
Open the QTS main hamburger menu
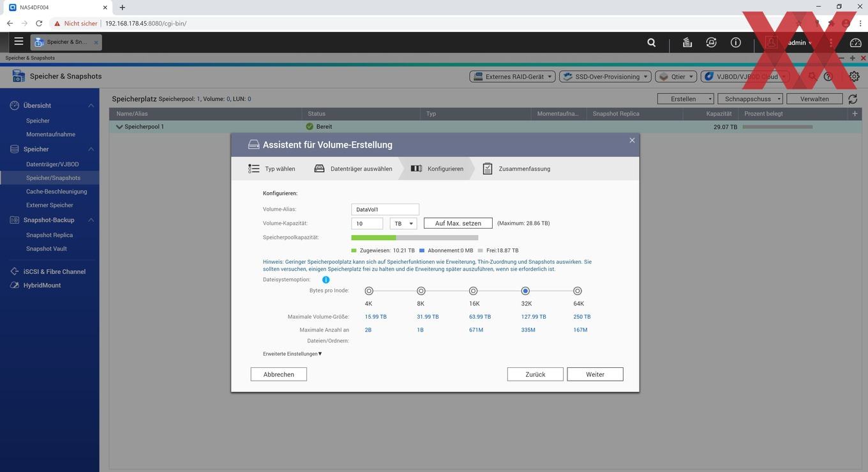click(19, 42)
